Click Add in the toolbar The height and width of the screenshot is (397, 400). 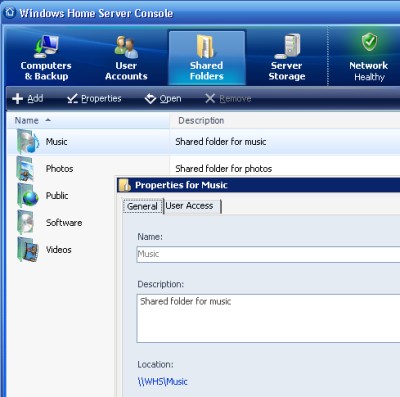click(27, 98)
